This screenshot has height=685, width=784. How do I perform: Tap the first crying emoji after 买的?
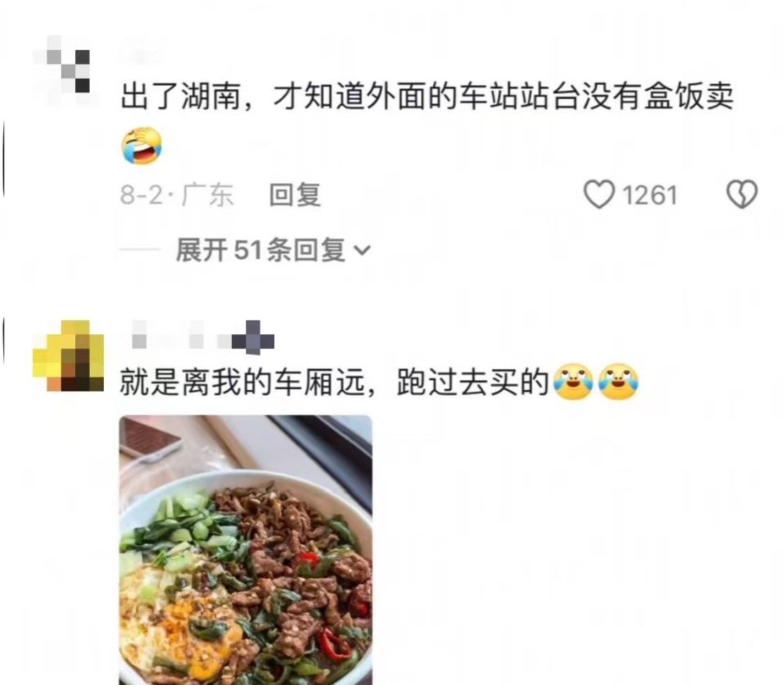(x=574, y=382)
